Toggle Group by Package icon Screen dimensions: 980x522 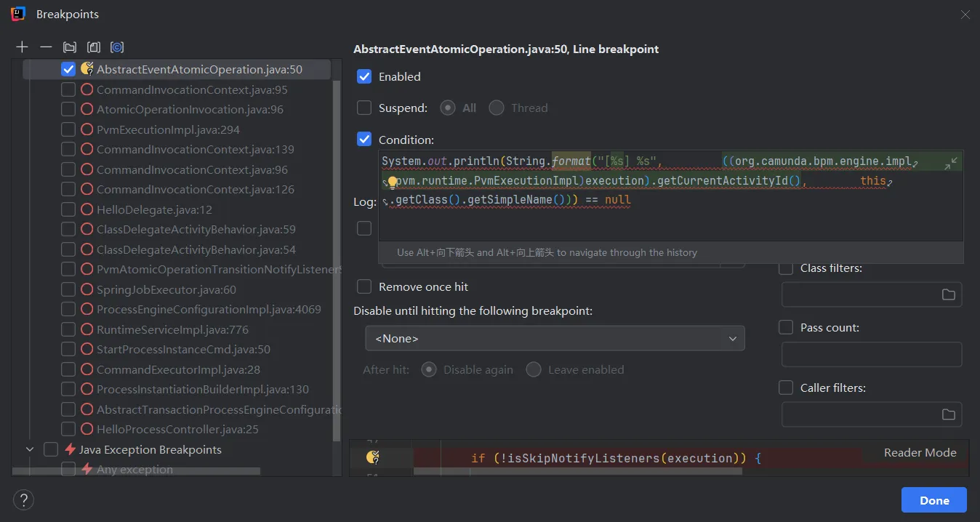70,47
